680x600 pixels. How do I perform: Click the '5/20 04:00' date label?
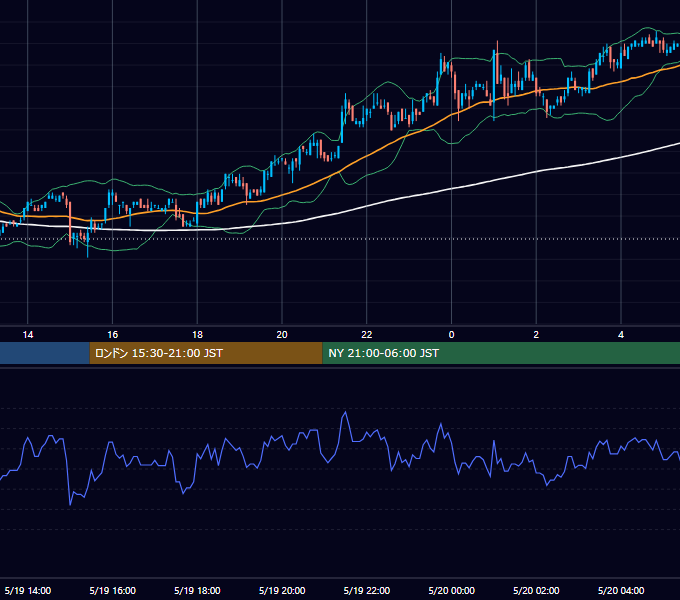[x=621, y=590]
